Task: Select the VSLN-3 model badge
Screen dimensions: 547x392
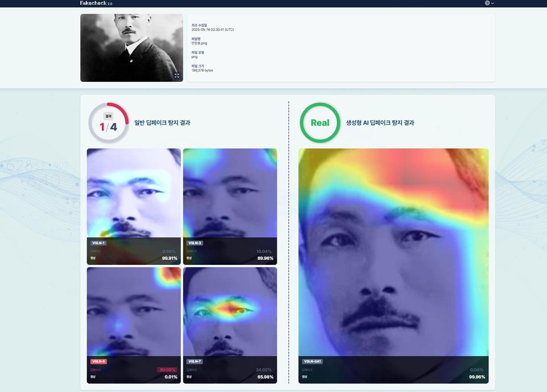Action: [x=195, y=243]
